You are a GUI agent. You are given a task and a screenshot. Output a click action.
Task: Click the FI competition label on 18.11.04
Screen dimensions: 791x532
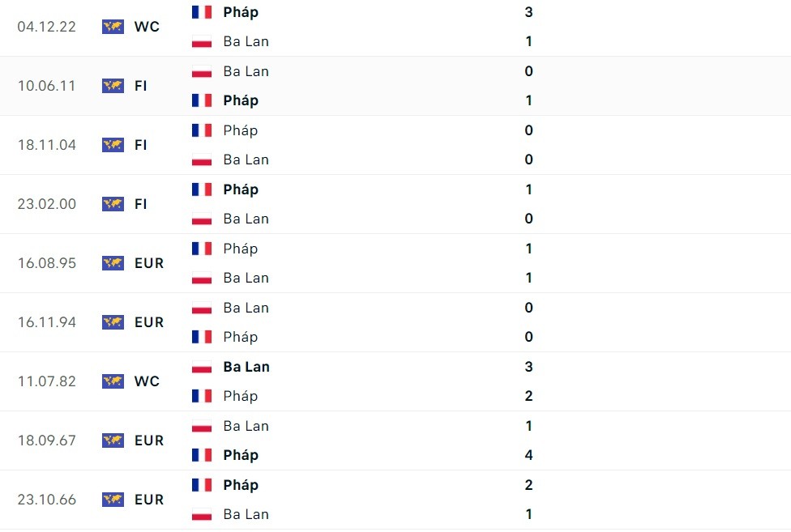pyautogui.click(x=141, y=145)
